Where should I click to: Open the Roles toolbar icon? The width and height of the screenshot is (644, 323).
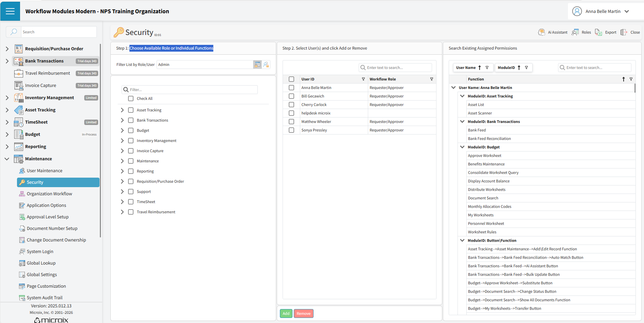click(575, 32)
